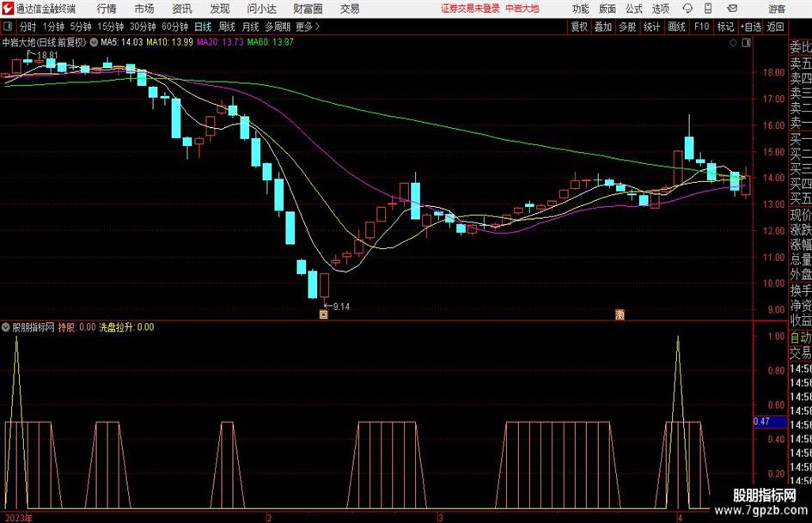Screen dimensions: 812x523
Task: Switch to the 1分钟 period tab
Action: (53, 27)
